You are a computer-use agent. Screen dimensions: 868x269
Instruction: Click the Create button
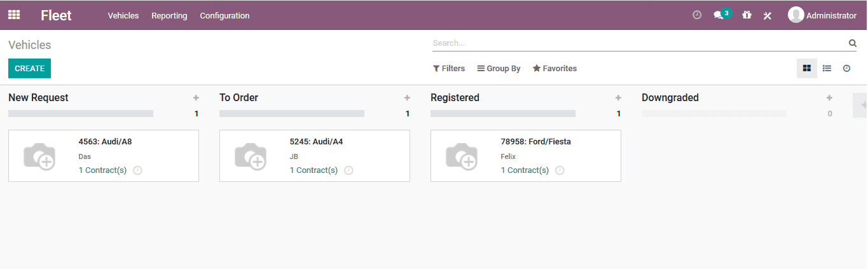click(x=29, y=69)
